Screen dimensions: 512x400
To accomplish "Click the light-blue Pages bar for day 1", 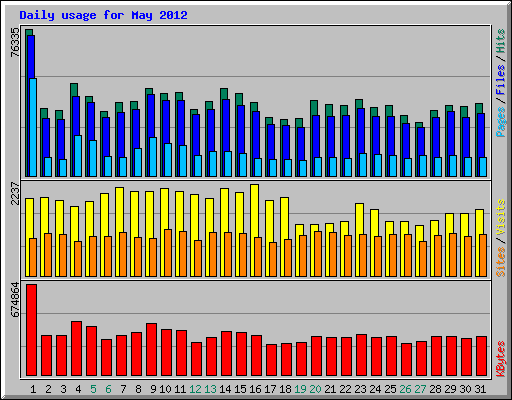I will [33, 127].
